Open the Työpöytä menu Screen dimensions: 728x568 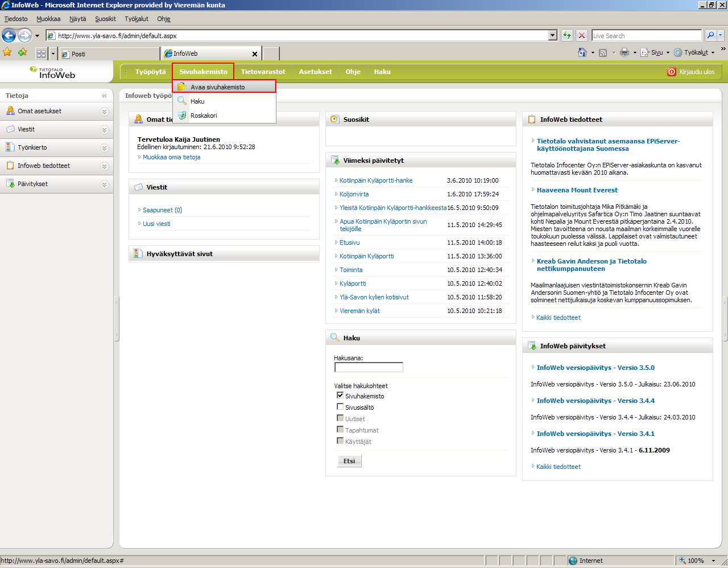coord(151,72)
